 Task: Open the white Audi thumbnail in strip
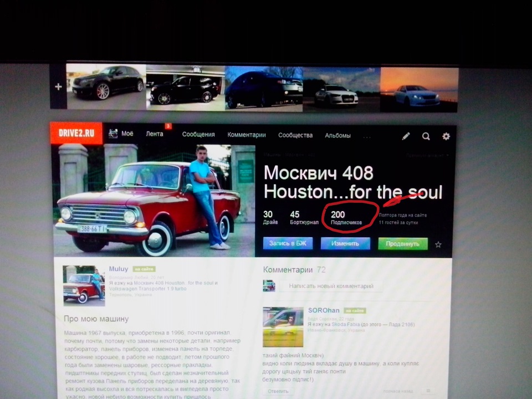tap(341, 89)
